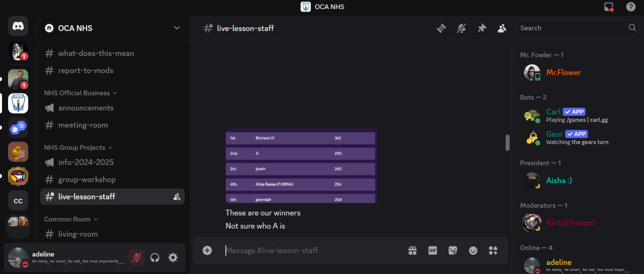Open the GIF picker

click(433, 250)
